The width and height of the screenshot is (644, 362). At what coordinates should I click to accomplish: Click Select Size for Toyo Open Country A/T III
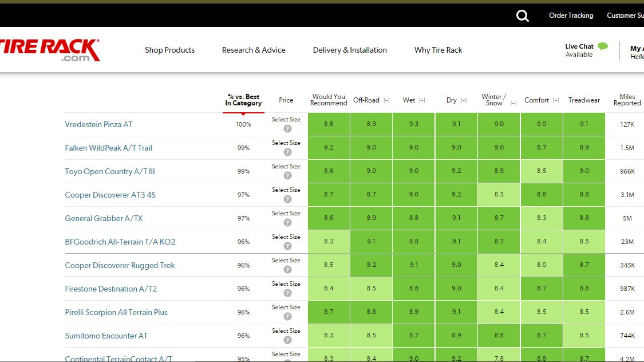(x=286, y=167)
